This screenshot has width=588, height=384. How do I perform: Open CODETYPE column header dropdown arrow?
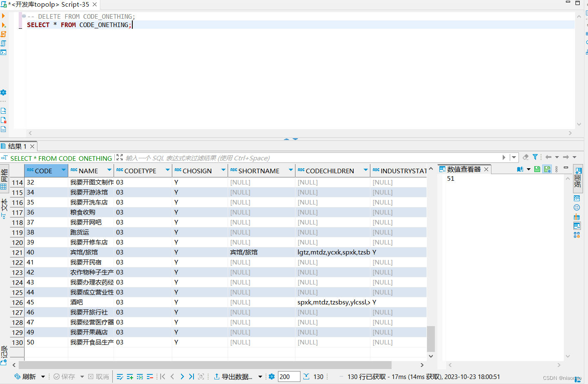(x=168, y=170)
